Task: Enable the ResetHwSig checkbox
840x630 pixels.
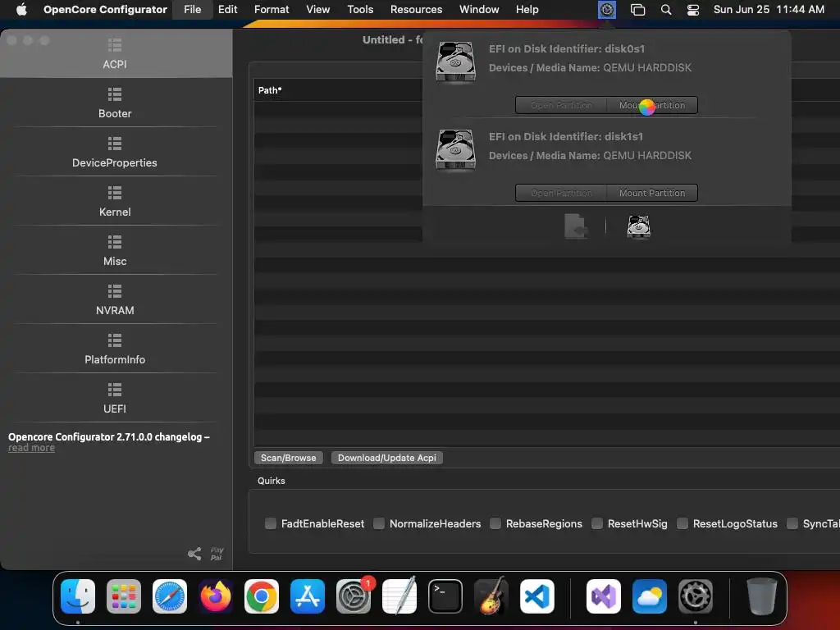Action: (x=597, y=523)
